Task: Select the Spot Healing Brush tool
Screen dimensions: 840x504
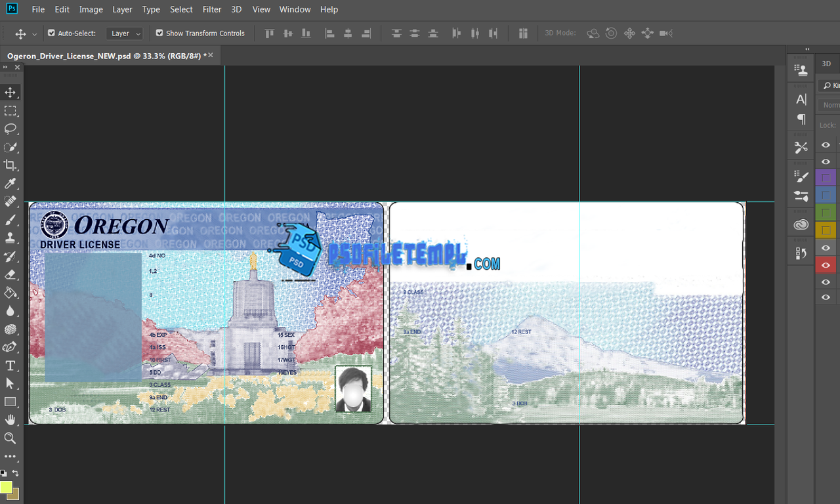Action: [x=10, y=201]
